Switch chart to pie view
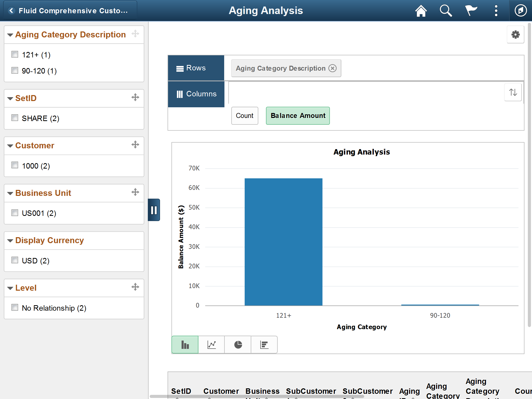The image size is (532, 399). pyautogui.click(x=238, y=345)
